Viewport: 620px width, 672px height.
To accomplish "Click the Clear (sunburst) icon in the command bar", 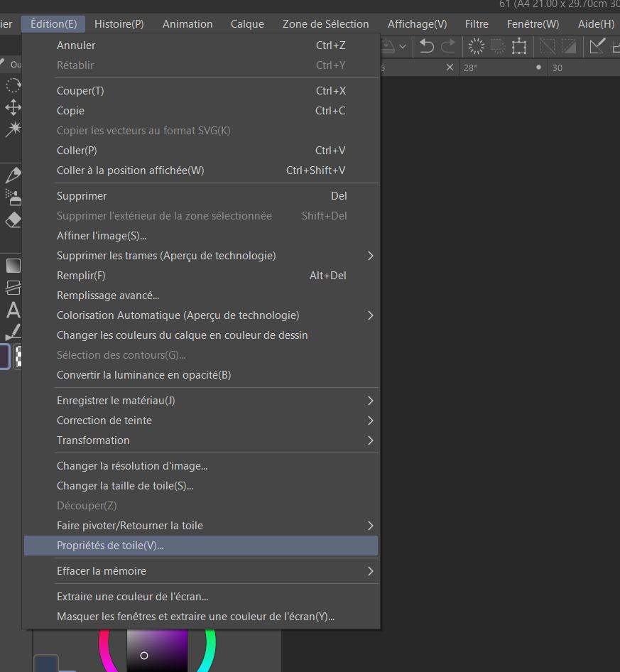I will (x=476, y=46).
